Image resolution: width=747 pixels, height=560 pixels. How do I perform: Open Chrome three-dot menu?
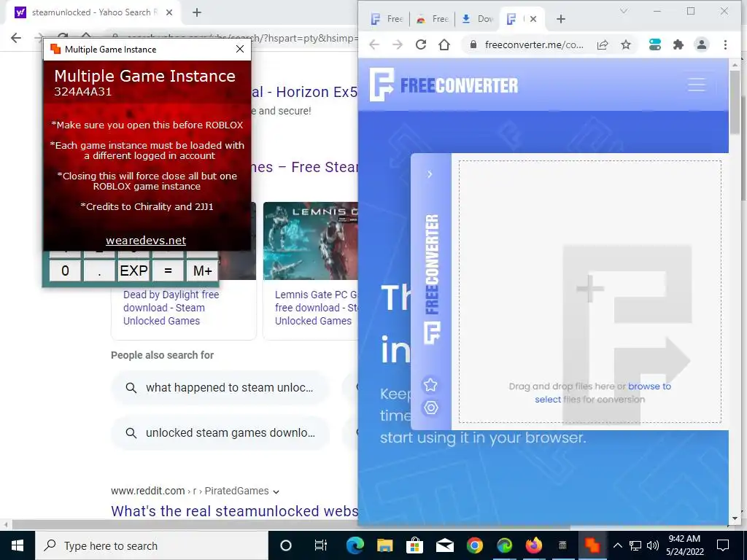point(725,44)
